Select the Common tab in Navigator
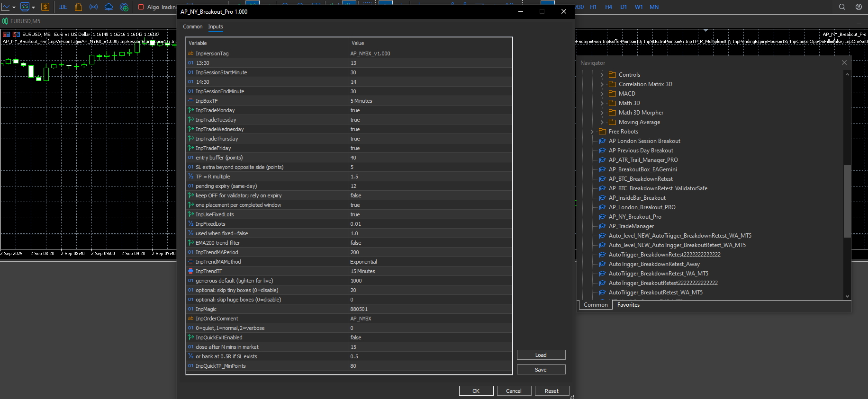Image resolution: width=868 pixels, height=399 pixels. tap(596, 305)
